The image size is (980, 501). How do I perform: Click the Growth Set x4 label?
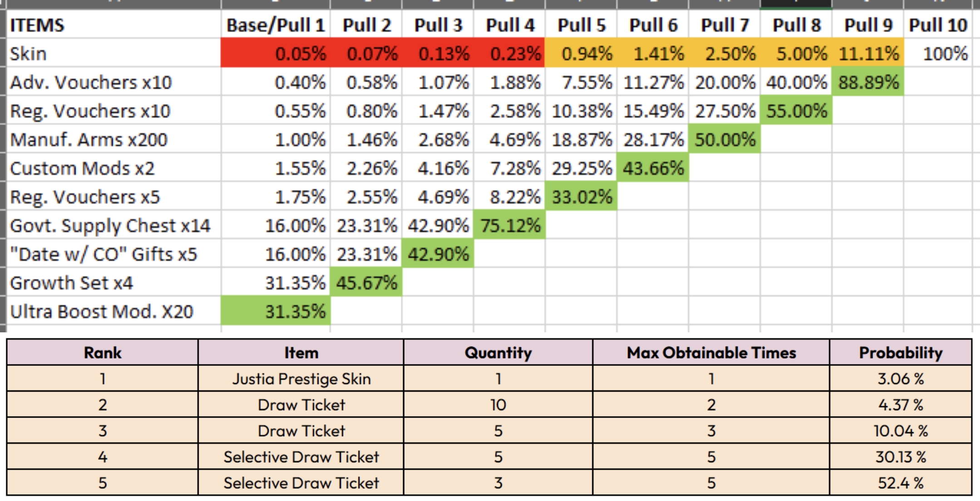[114, 282]
